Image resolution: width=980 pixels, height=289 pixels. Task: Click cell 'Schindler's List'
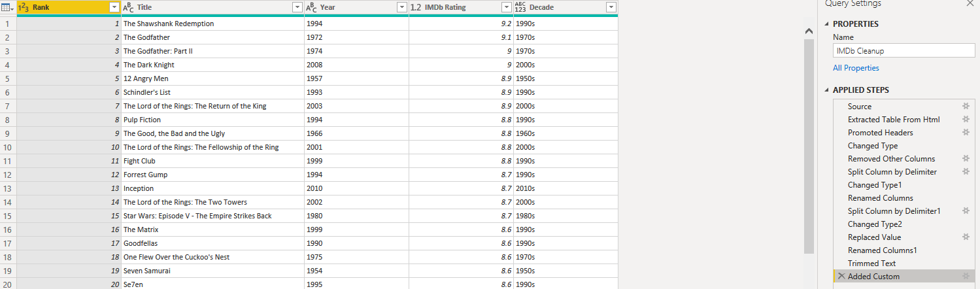212,92
